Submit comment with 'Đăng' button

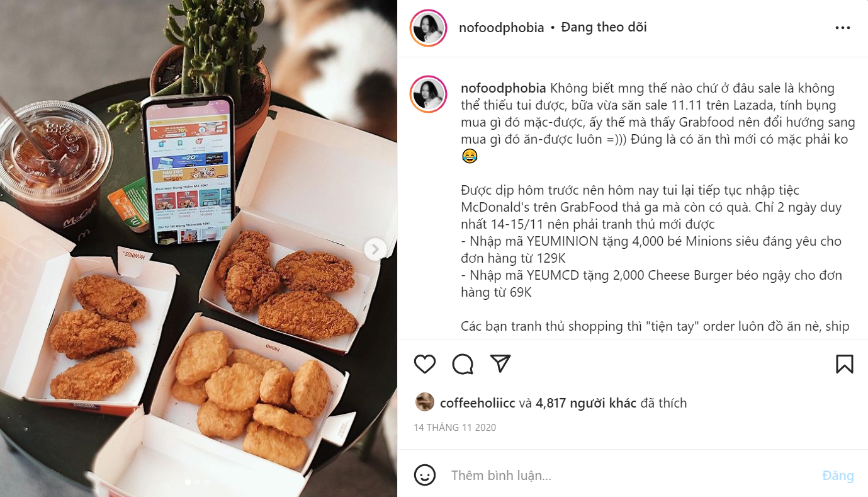click(x=838, y=476)
